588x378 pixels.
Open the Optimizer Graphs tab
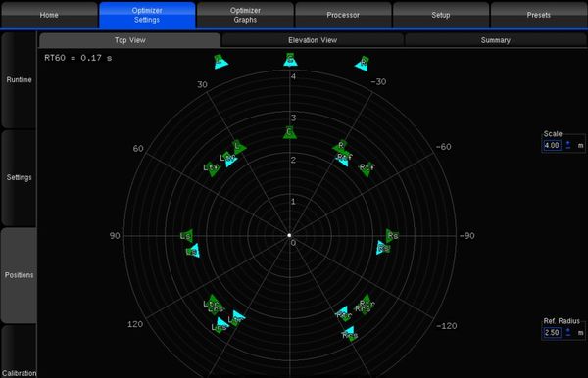pyautogui.click(x=245, y=15)
